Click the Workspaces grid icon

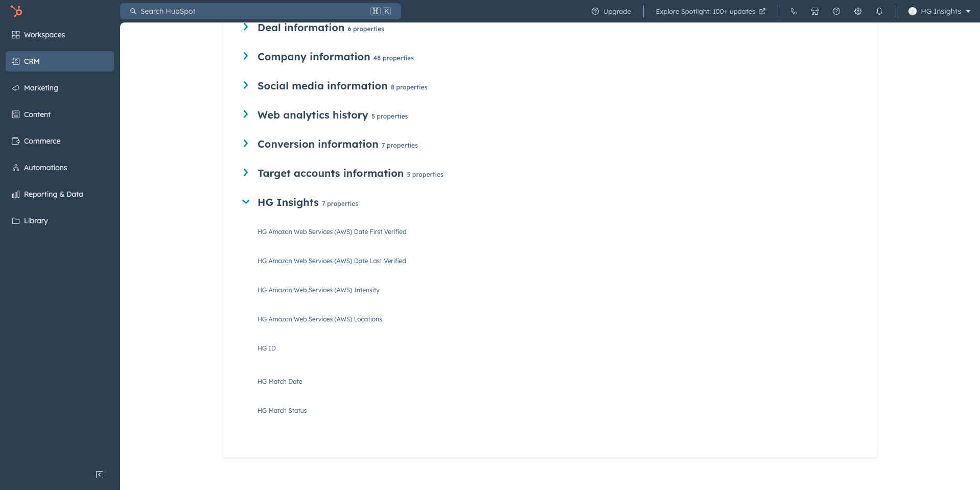[16, 35]
